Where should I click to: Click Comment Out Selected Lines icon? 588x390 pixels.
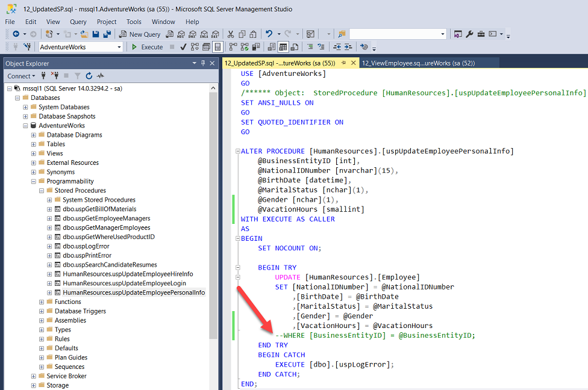[310, 47]
